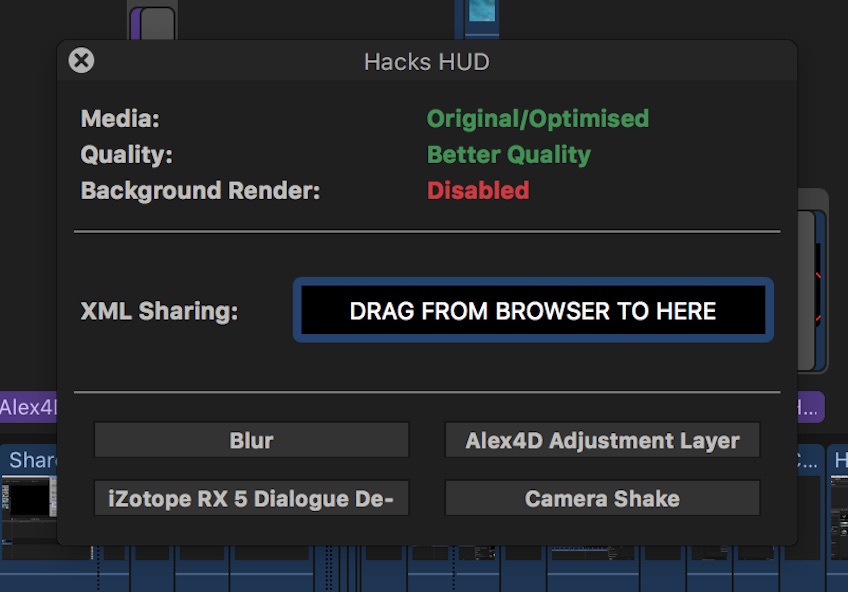Click the green Better Quality status text
Screen dimensions: 848x592
(508, 155)
